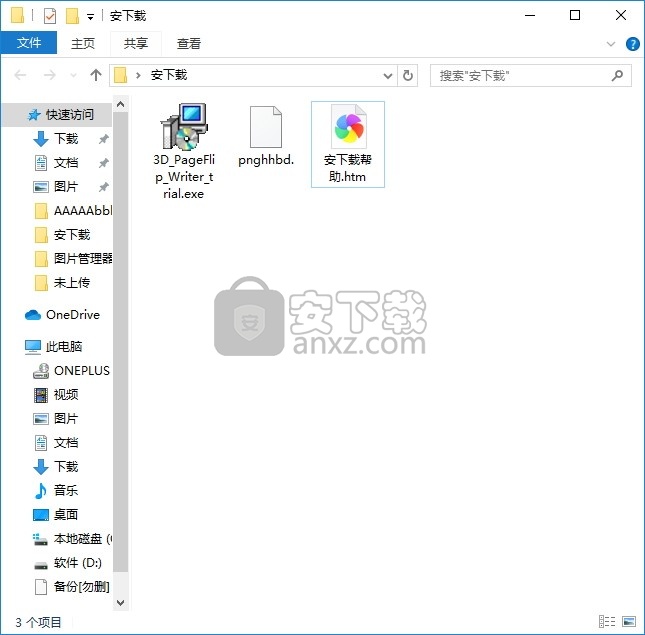Screen dimensions: 645x635
Task: Open 本地磁盘 drive
Action: click(72, 538)
